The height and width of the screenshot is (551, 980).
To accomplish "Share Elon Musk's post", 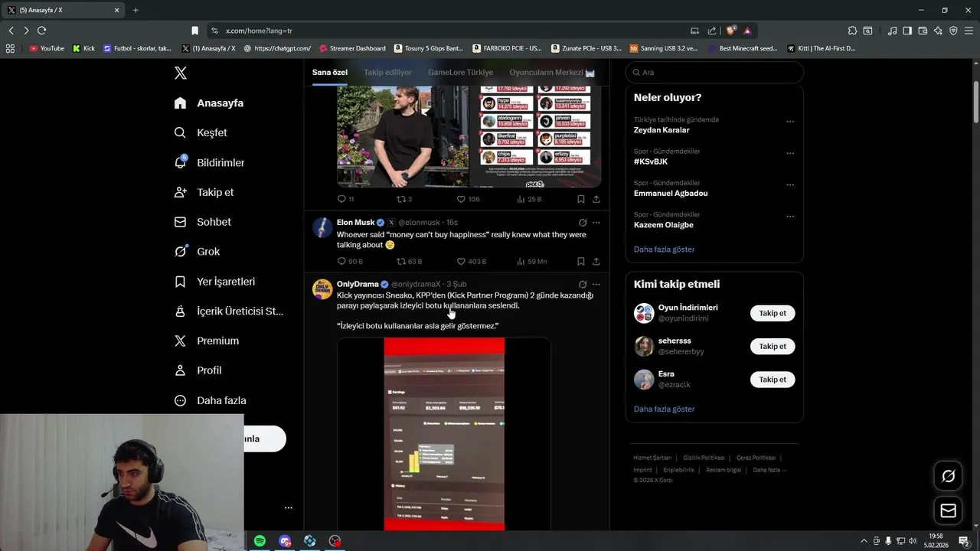I will click(x=596, y=262).
